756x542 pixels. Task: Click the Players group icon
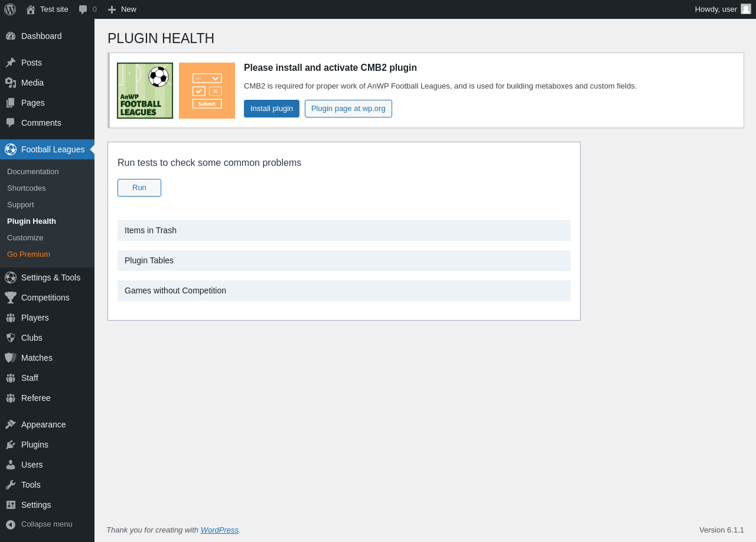[11, 318]
